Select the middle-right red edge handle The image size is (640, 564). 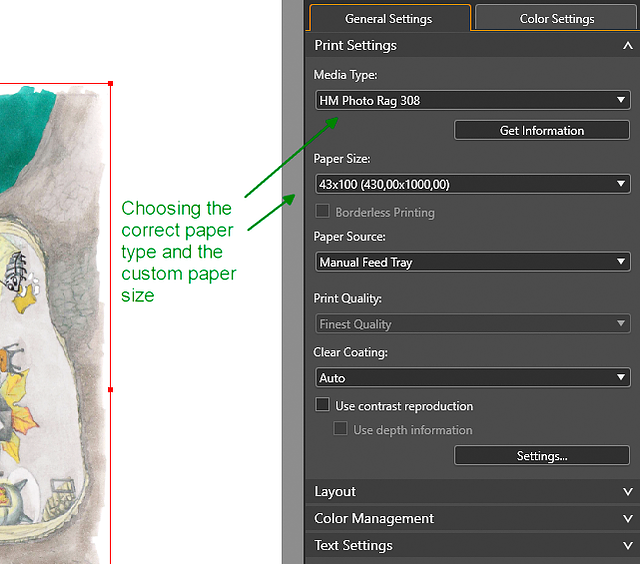(x=110, y=390)
